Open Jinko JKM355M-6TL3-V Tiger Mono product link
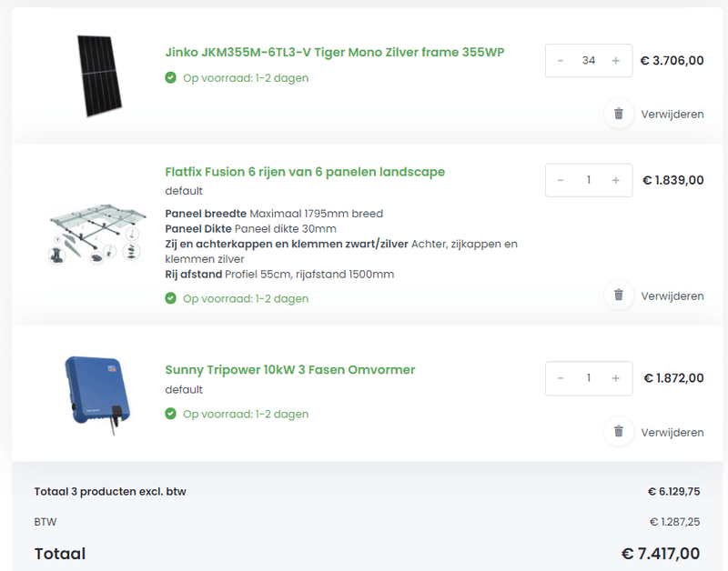This screenshot has width=728, height=571. (x=334, y=53)
